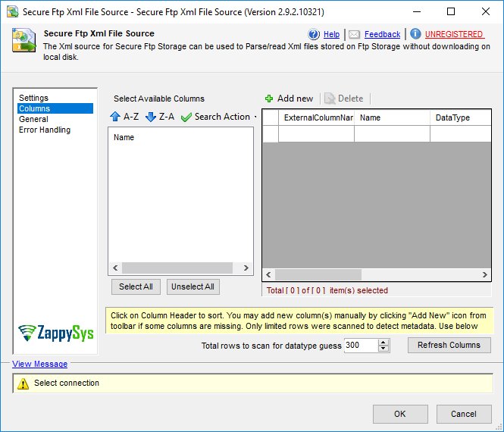The image size is (504, 432).
Task: Click the Unselect All button
Action: tap(193, 286)
